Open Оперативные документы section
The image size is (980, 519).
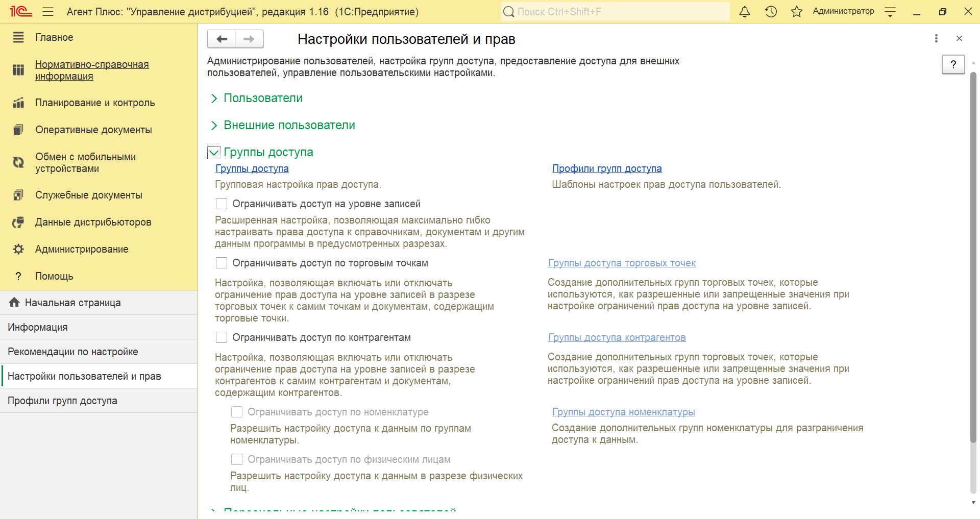[x=93, y=130]
